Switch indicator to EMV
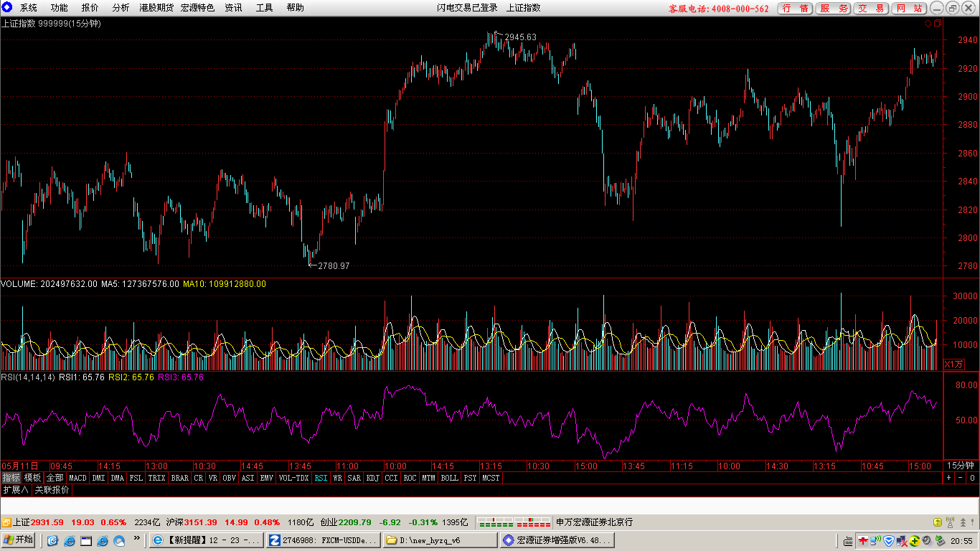 pos(267,477)
